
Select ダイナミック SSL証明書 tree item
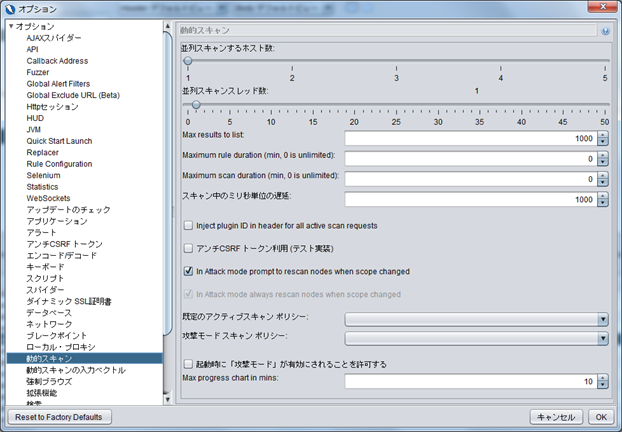[x=69, y=301]
